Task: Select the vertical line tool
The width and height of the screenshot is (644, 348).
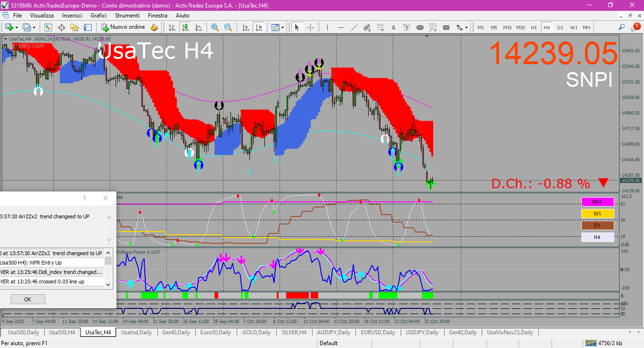Action: [x=327, y=27]
